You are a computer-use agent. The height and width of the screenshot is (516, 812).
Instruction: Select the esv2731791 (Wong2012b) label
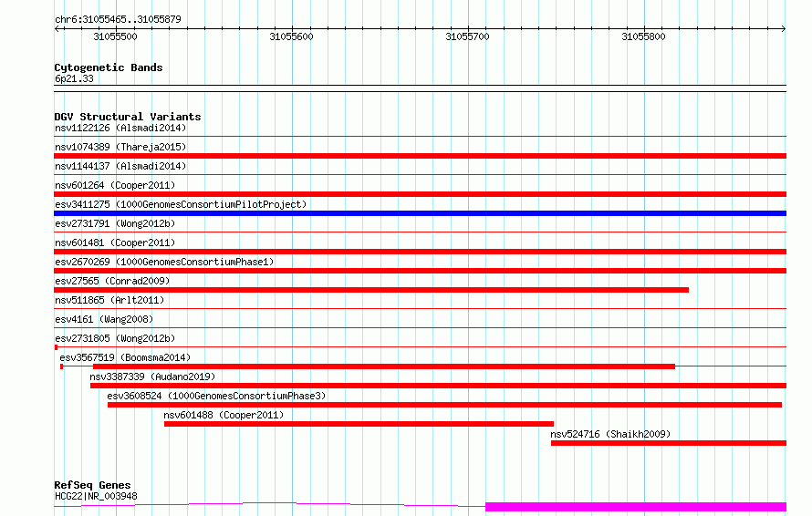tap(115, 223)
